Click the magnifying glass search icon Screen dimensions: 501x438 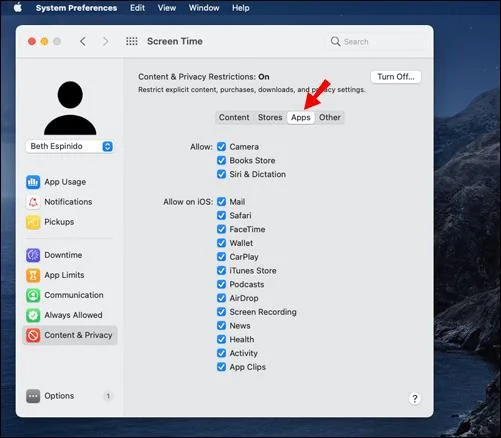[x=335, y=41]
